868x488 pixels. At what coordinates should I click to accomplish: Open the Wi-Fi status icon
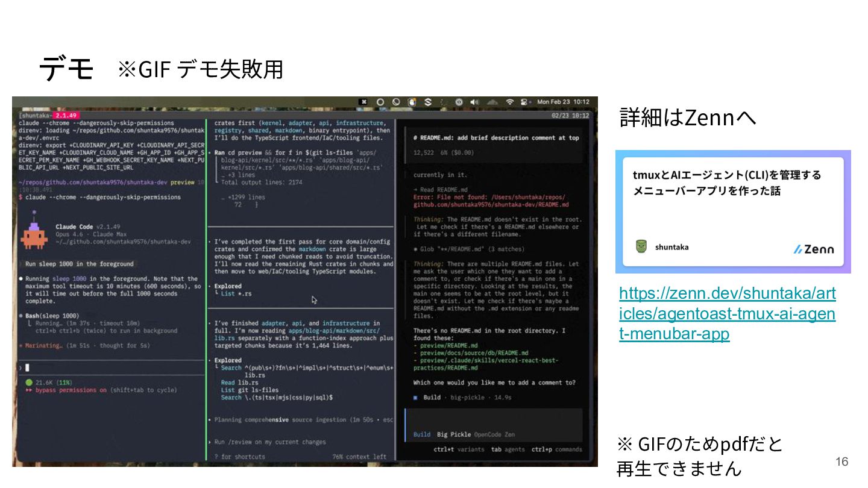(x=510, y=102)
